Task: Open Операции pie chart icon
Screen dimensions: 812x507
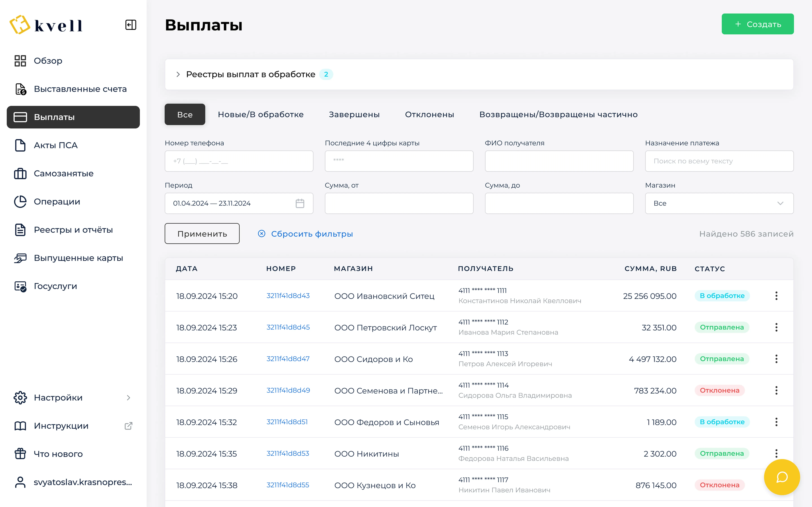Action: (20, 202)
